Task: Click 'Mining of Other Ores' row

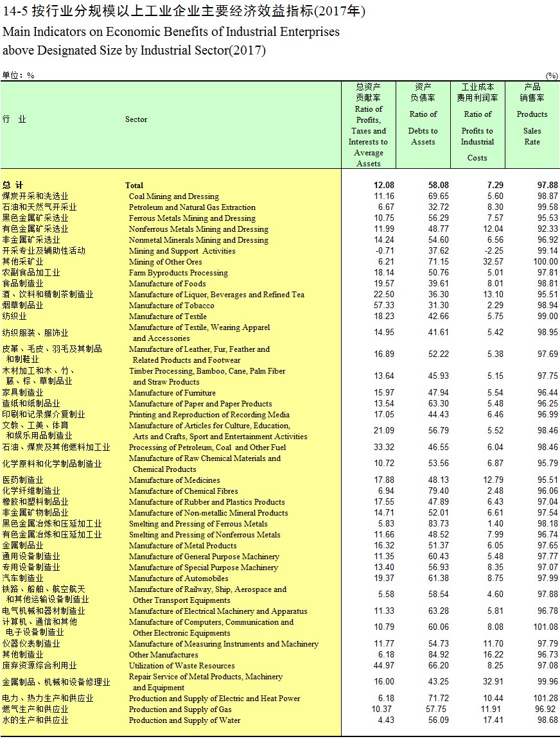Action: click(165, 262)
